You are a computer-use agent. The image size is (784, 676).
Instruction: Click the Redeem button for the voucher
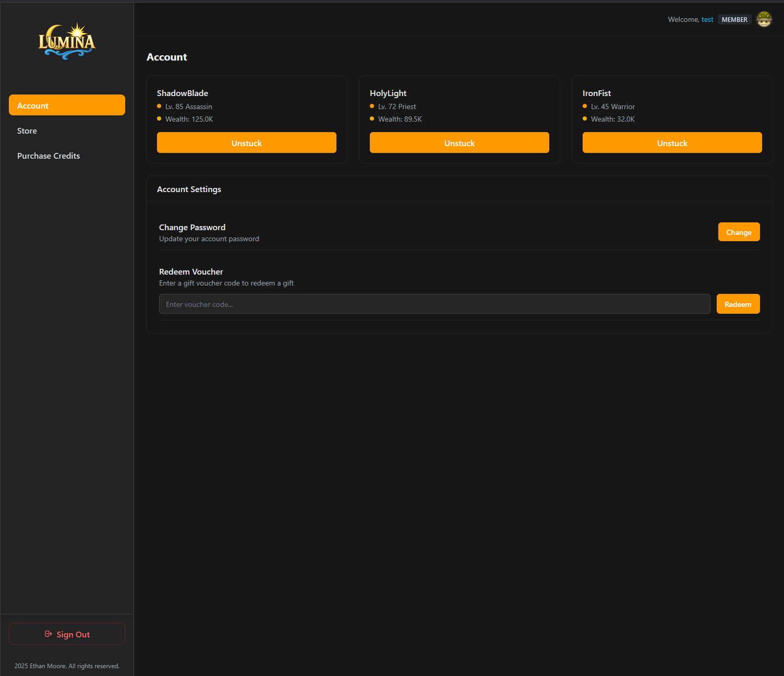(x=738, y=304)
